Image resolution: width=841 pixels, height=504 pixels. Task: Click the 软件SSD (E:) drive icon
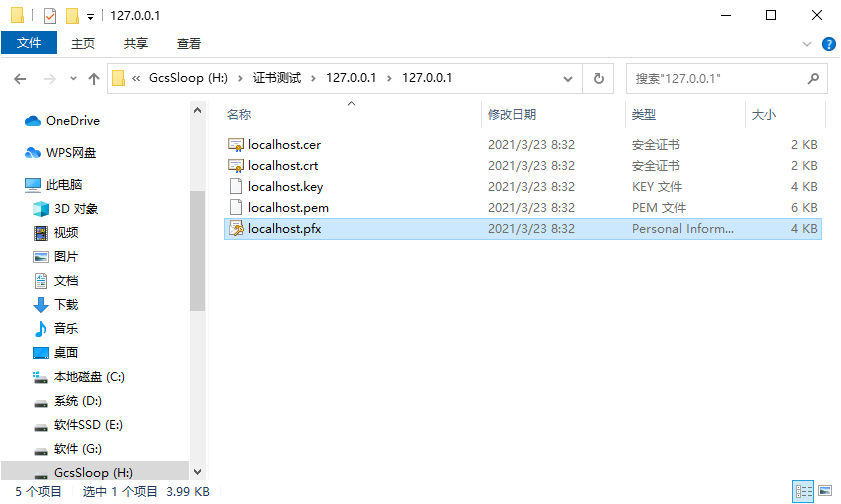(x=41, y=427)
